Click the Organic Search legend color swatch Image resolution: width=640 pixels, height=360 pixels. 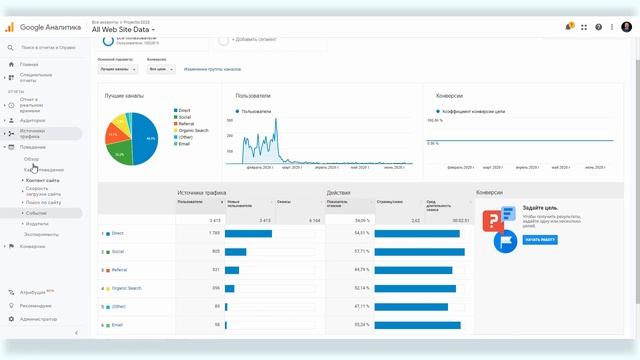[176, 130]
